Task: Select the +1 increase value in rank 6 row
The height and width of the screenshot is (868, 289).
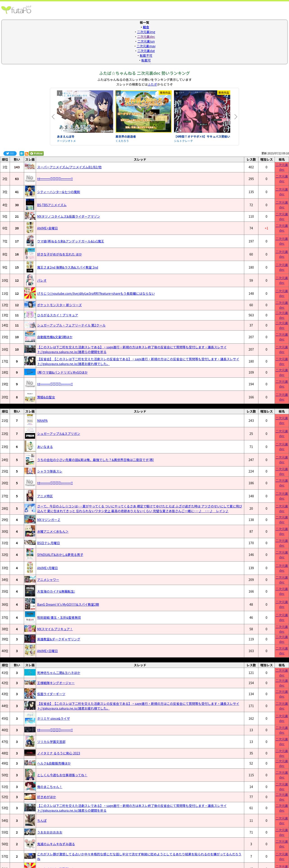Action: click(266, 228)
